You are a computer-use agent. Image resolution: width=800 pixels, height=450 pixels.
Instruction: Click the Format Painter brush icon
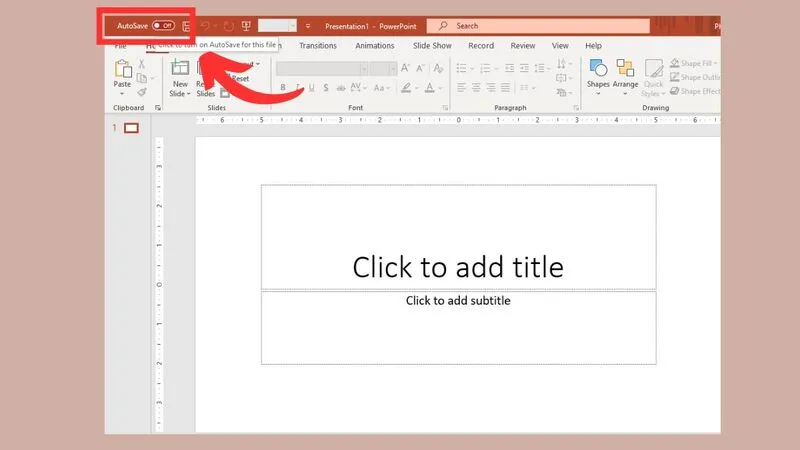coord(141,92)
